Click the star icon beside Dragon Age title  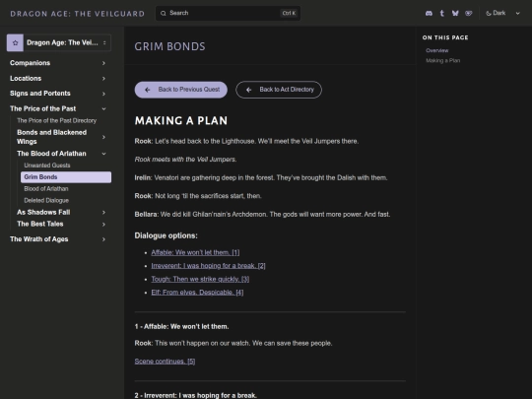click(x=15, y=42)
